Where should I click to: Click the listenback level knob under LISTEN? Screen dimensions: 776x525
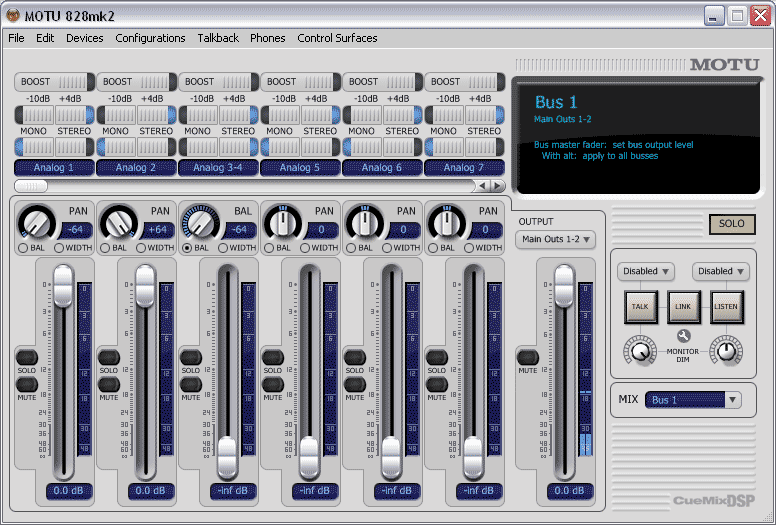pos(726,351)
